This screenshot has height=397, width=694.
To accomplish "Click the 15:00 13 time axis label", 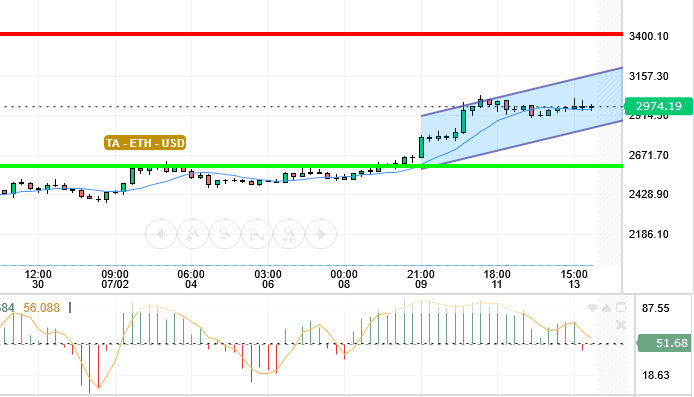I will [x=574, y=279].
